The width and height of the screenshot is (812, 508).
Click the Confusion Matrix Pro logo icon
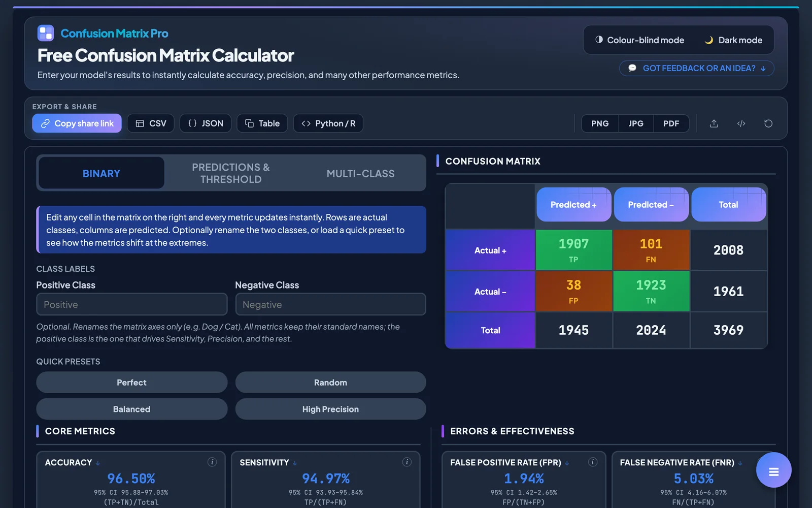[46, 33]
